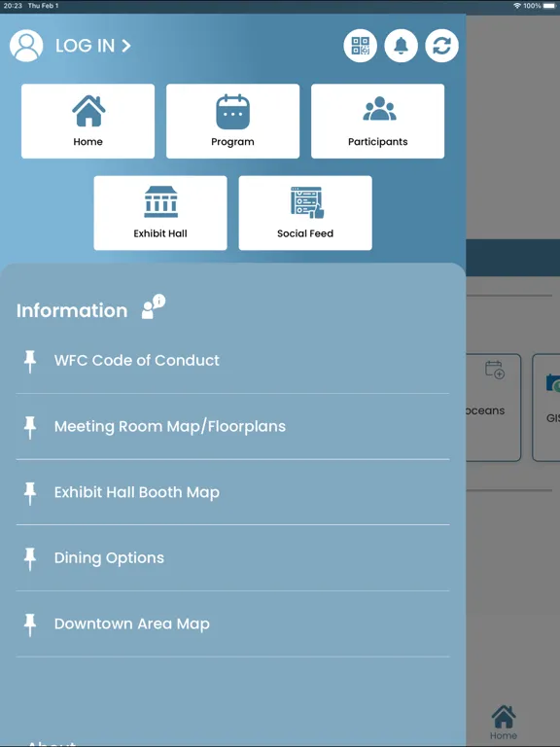Open WFC Code of Conduct

233,361
